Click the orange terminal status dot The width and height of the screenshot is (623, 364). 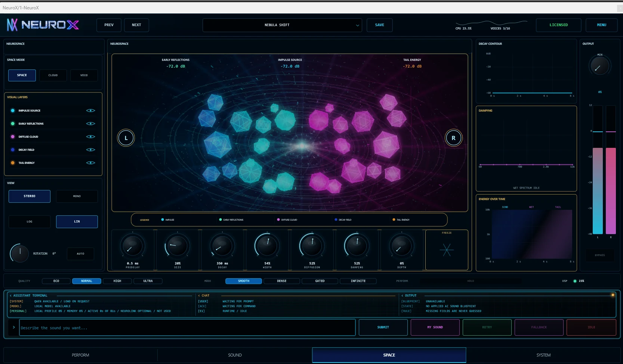613,295
